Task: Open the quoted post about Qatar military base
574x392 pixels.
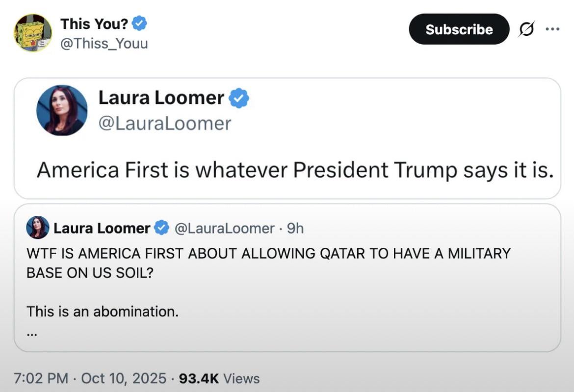Action: point(268,262)
